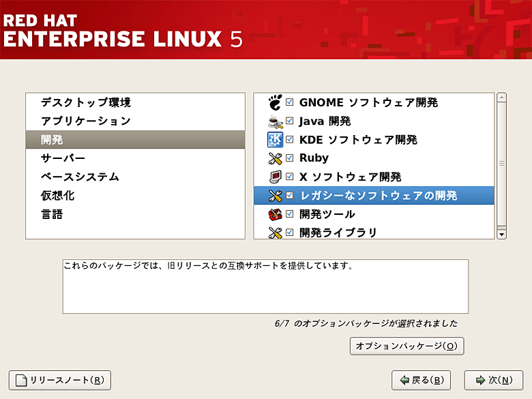Click the レガシーなソフトウェアの開発 tools icon
The height and width of the screenshot is (399, 532).
point(275,196)
